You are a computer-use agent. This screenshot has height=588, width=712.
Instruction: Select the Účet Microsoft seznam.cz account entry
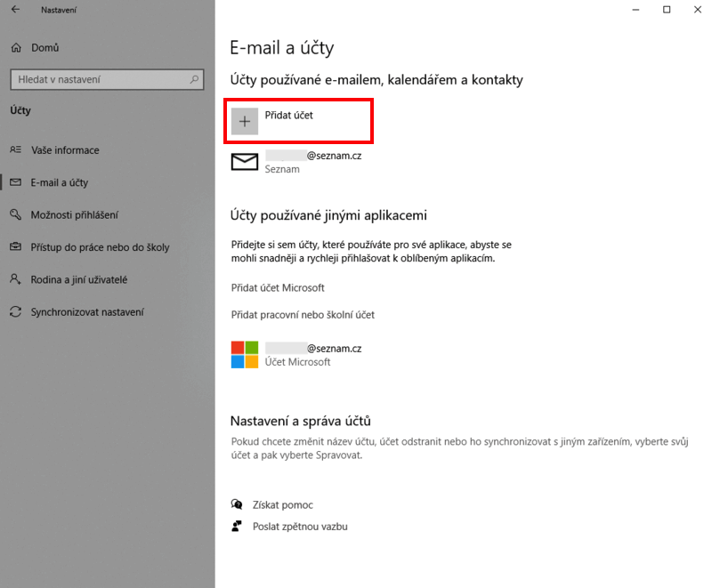click(296, 355)
